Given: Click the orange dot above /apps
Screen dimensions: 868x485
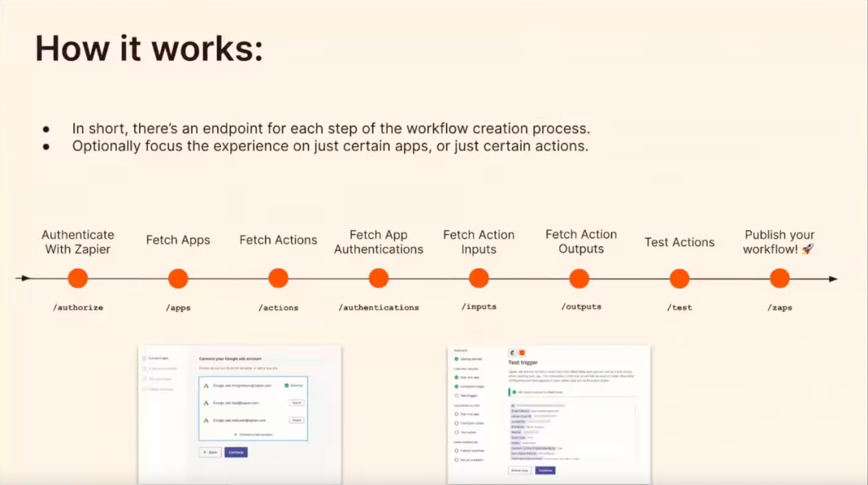Looking at the screenshot, I should tap(178, 278).
